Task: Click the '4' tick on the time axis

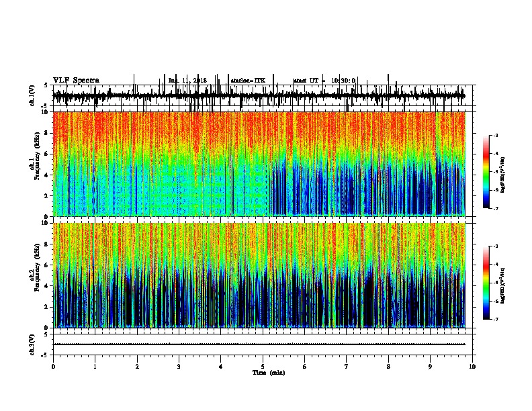Action: (221, 367)
